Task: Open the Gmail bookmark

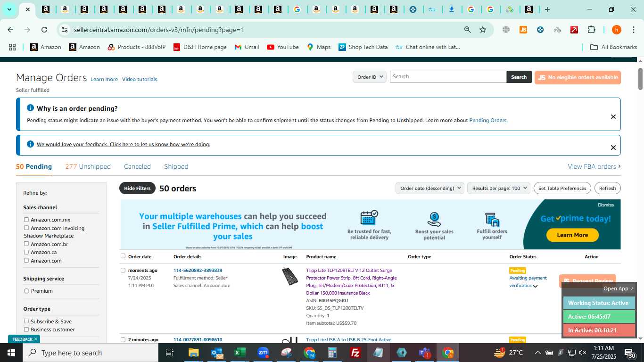Action: click(247, 47)
